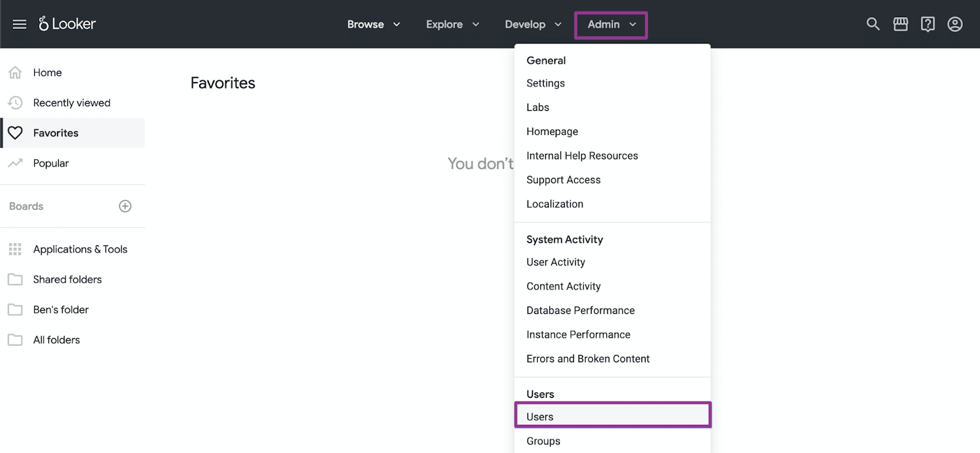Screen dimensions: 980x453
Task: Click the Looker logo
Action: point(67,24)
